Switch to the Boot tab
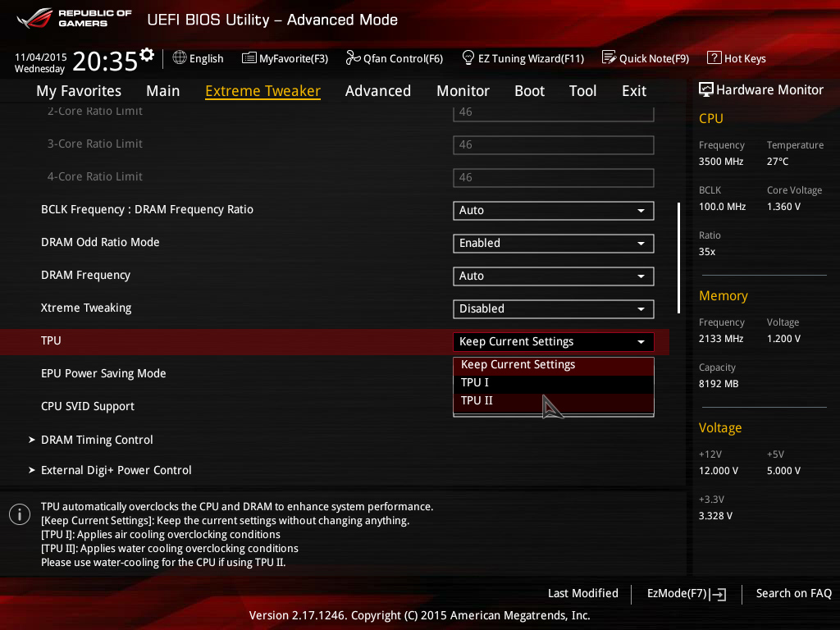The width and height of the screenshot is (840, 630). point(529,91)
